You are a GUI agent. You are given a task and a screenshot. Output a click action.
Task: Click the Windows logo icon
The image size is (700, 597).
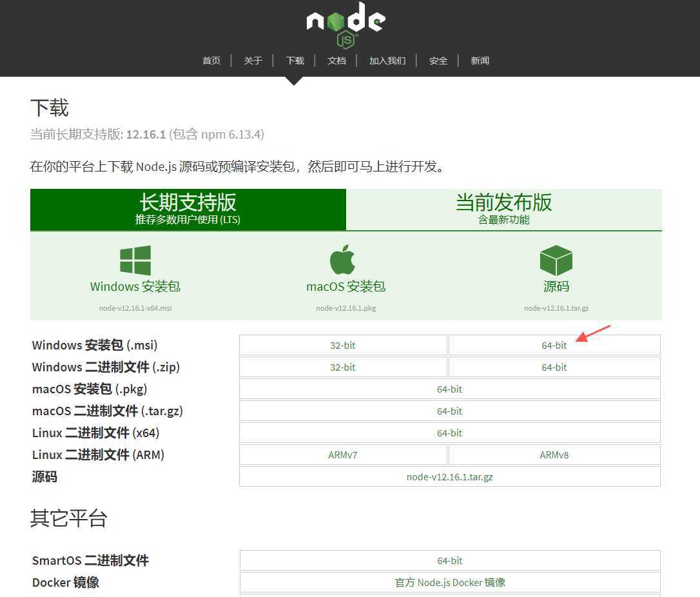tap(135, 260)
